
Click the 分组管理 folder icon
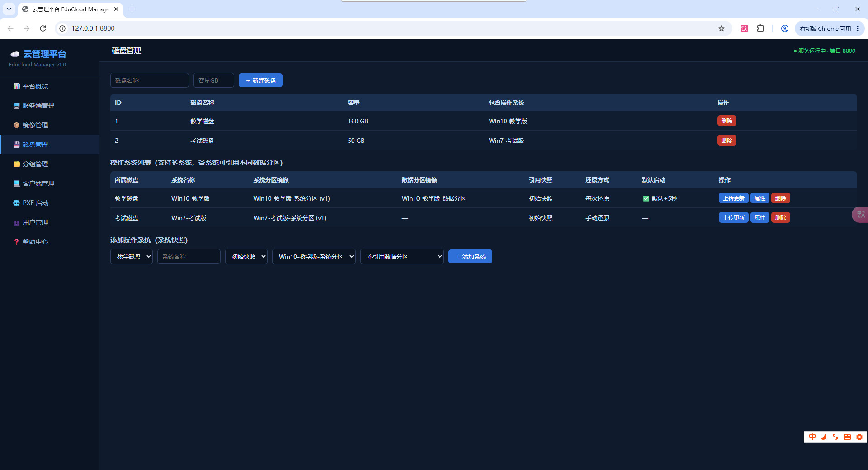[17, 164]
